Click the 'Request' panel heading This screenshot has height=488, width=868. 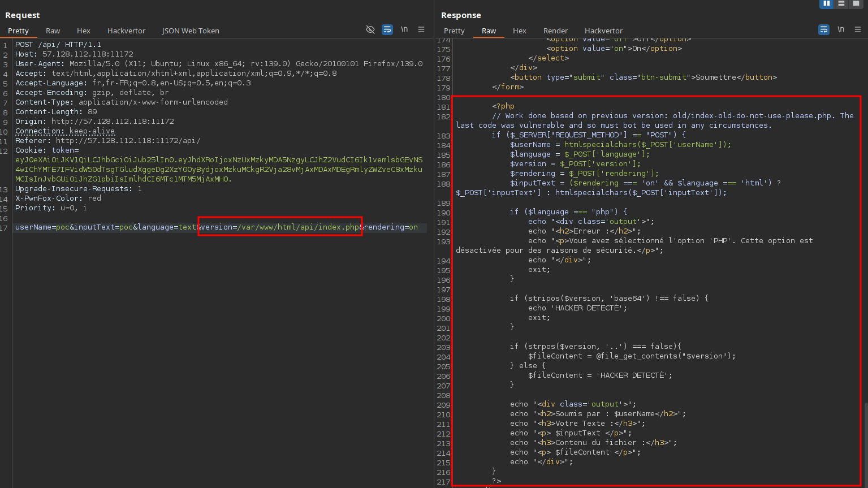click(x=23, y=15)
